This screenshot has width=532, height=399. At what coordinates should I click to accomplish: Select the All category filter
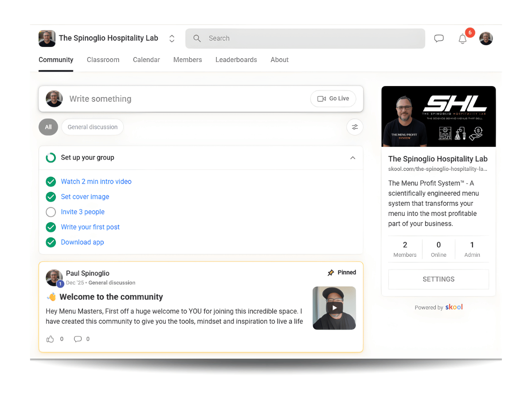pyautogui.click(x=48, y=127)
